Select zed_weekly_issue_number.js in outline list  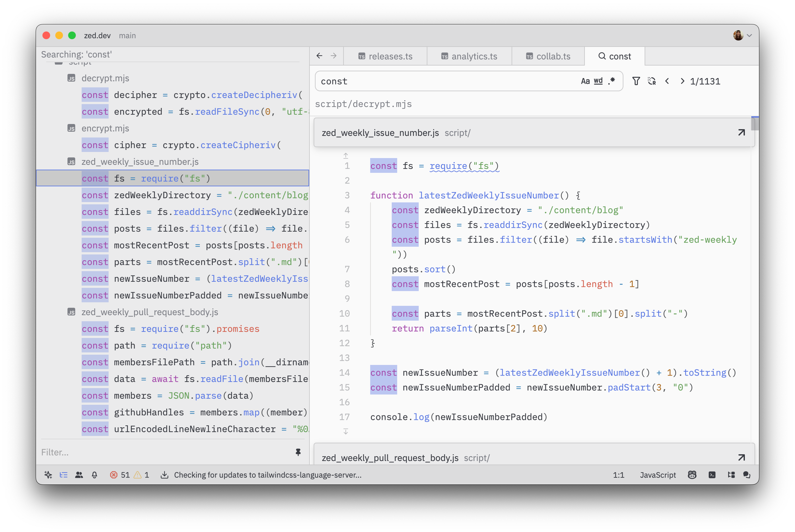coord(140,162)
